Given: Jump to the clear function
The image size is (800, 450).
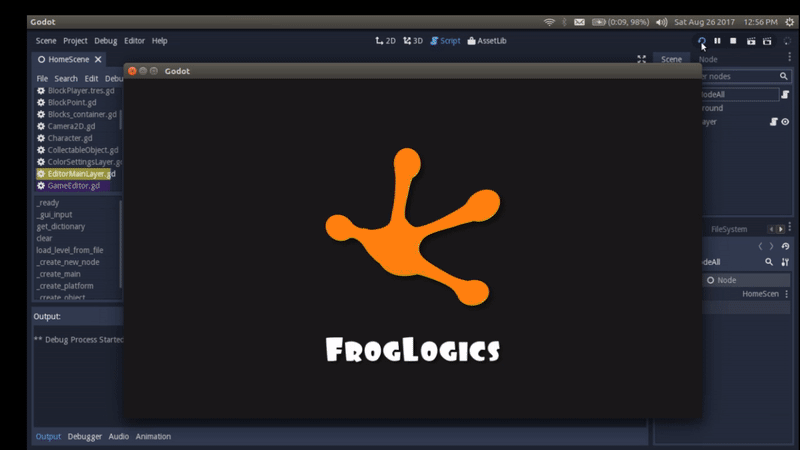Looking at the screenshot, I should click(44, 238).
